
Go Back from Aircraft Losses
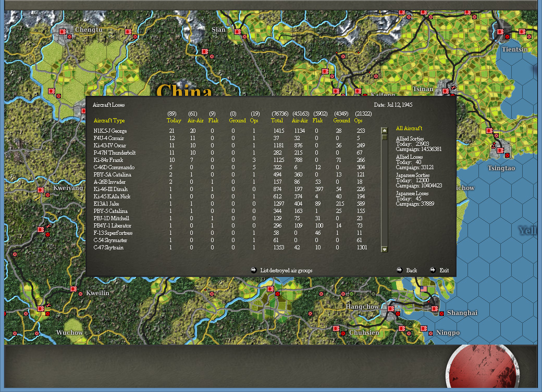coord(411,270)
